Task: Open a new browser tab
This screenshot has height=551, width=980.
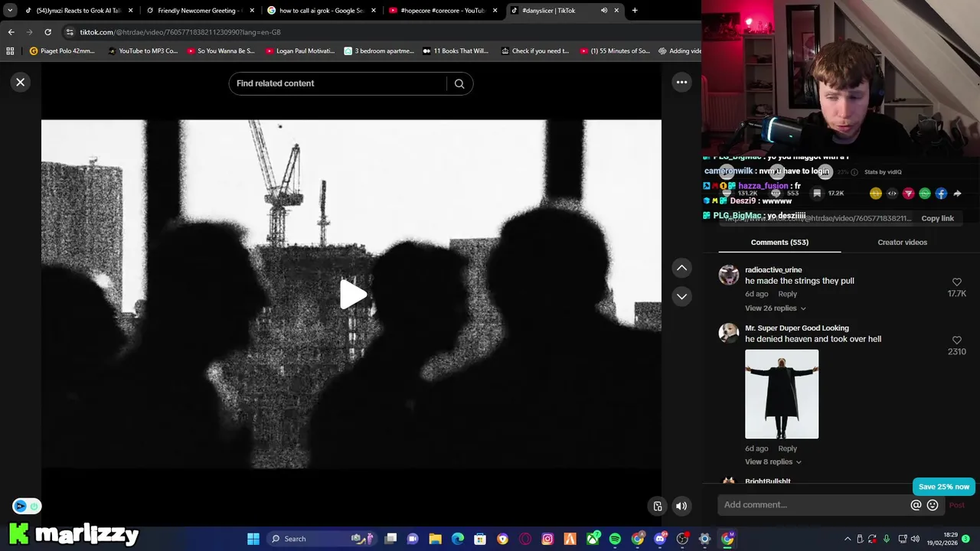Action: coord(635,11)
